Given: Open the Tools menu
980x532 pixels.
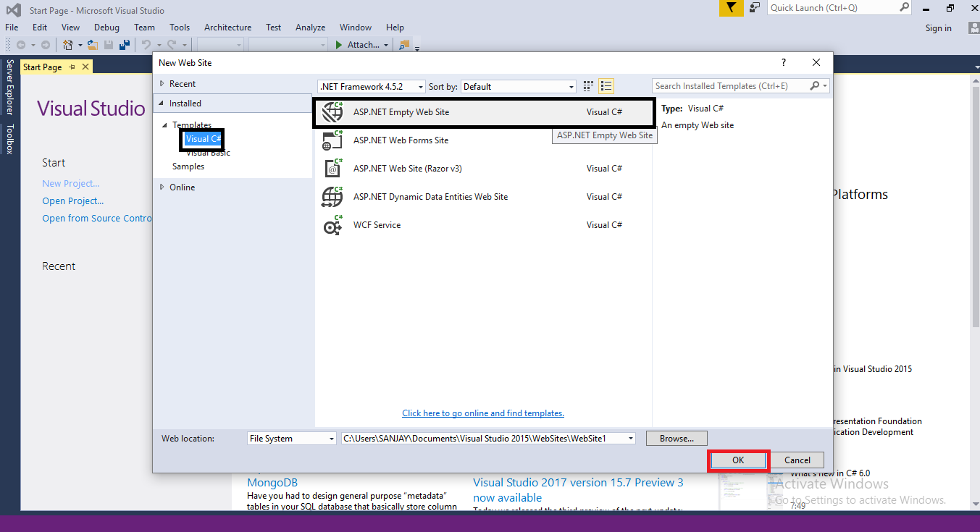Looking at the screenshot, I should pos(180,28).
